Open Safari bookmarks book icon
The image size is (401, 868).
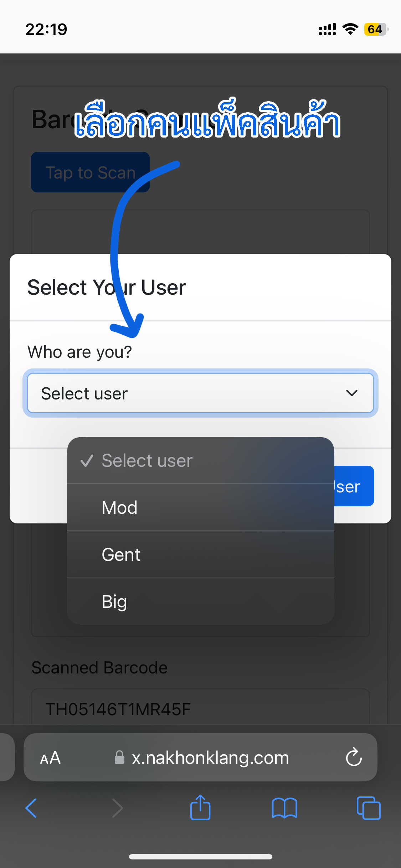tap(284, 808)
